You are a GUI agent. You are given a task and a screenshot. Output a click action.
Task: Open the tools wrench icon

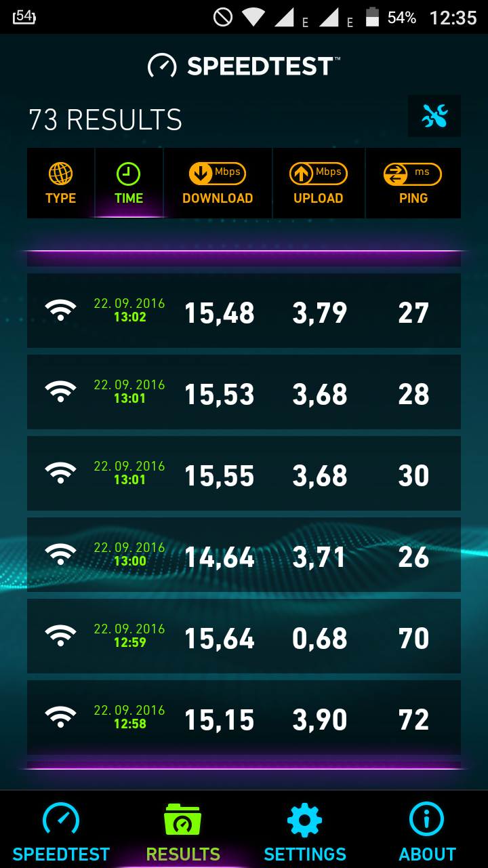(434, 117)
